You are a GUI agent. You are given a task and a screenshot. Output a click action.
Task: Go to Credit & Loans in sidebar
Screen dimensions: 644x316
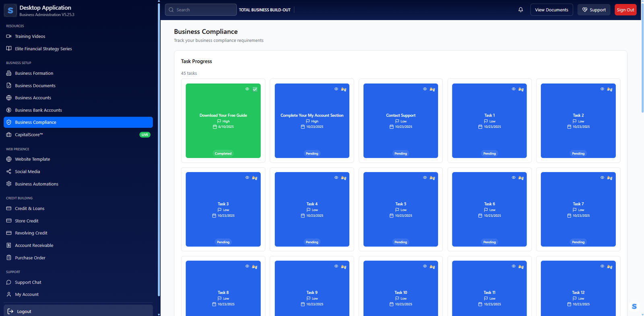coord(30,209)
